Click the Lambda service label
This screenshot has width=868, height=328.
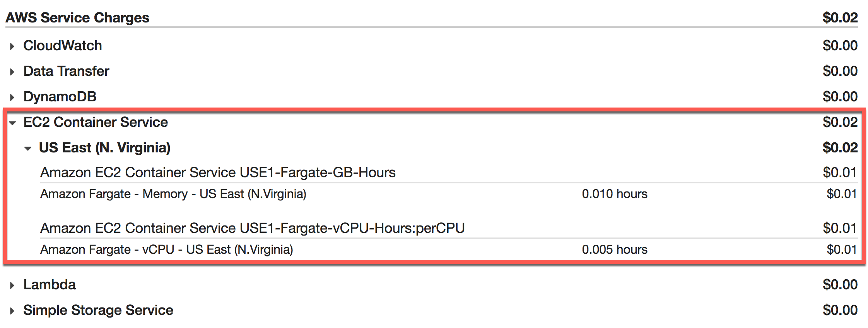tap(50, 285)
